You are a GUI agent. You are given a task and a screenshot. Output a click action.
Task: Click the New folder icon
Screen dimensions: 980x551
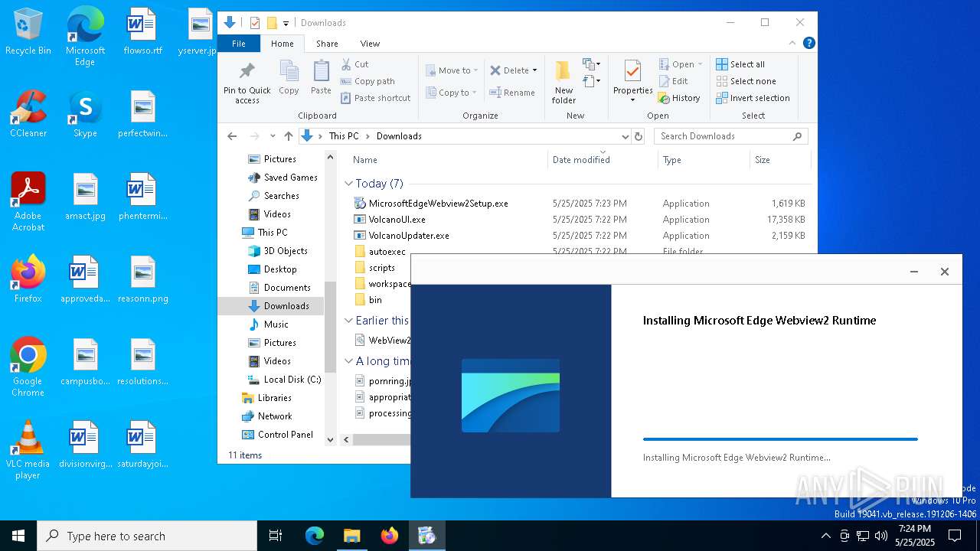(x=563, y=70)
